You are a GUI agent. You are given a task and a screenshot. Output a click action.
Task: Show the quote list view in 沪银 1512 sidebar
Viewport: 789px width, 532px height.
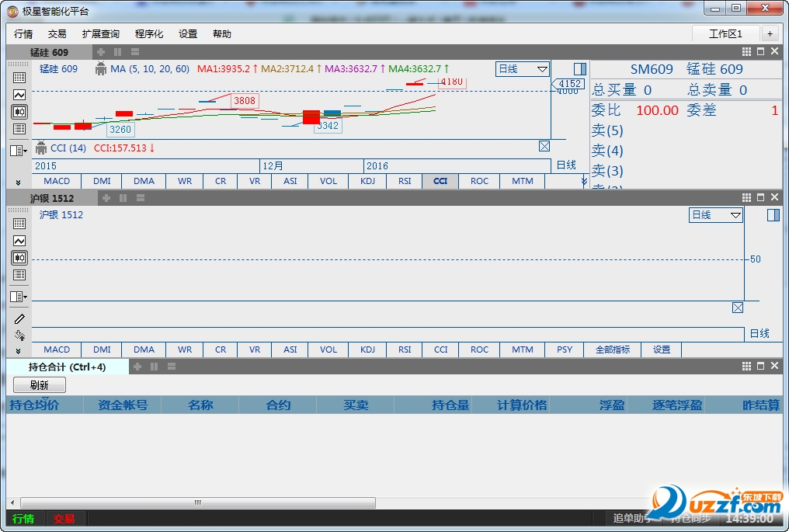19,224
